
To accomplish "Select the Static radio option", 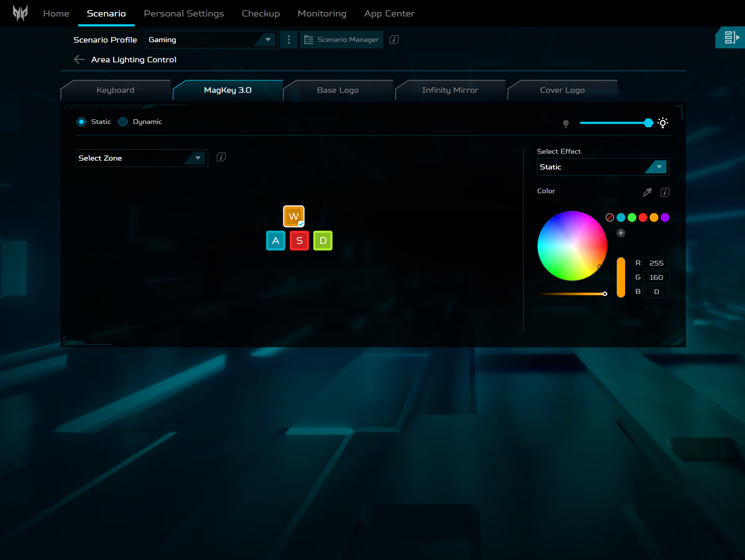I will [81, 122].
